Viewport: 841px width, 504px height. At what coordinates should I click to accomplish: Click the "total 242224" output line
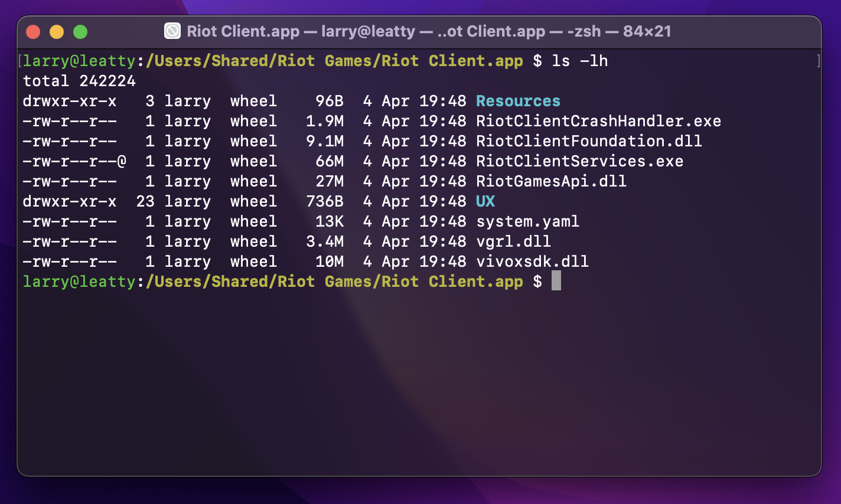pos(79,81)
